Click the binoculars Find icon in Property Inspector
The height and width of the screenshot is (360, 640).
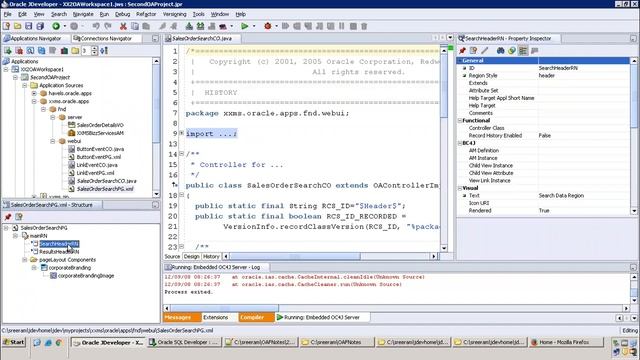tap(500, 51)
